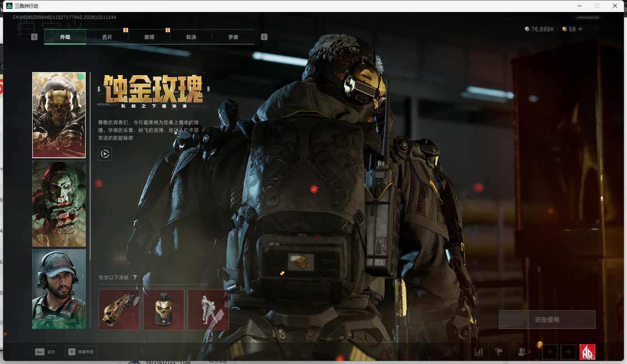This screenshot has width=627, height=364.
Task: Switch to the 处决 tab
Action: click(191, 37)
